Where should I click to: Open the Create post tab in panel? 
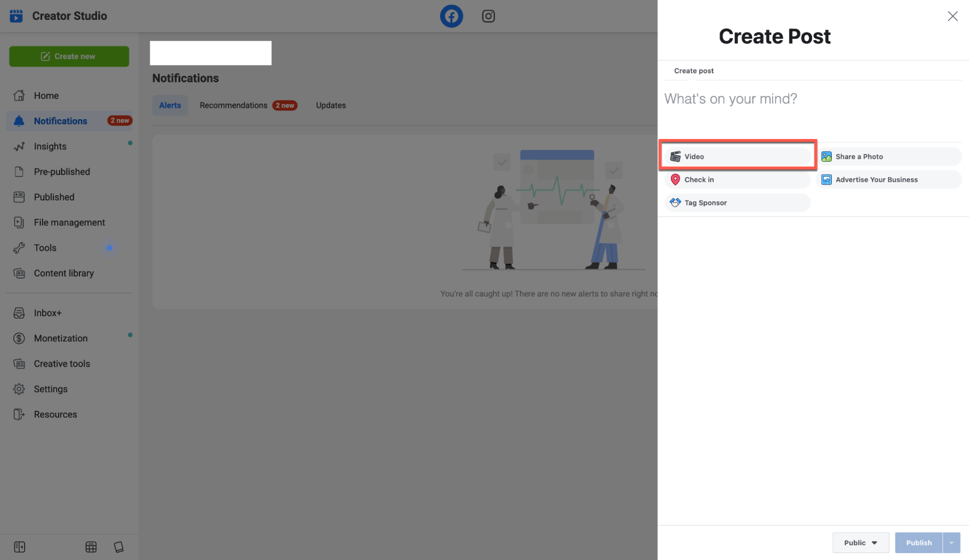tap(694, 71)
